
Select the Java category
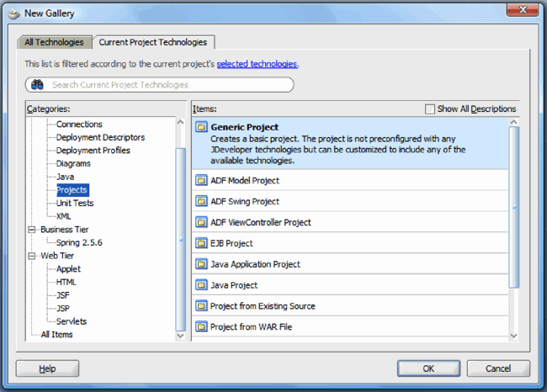pos(66,177)
